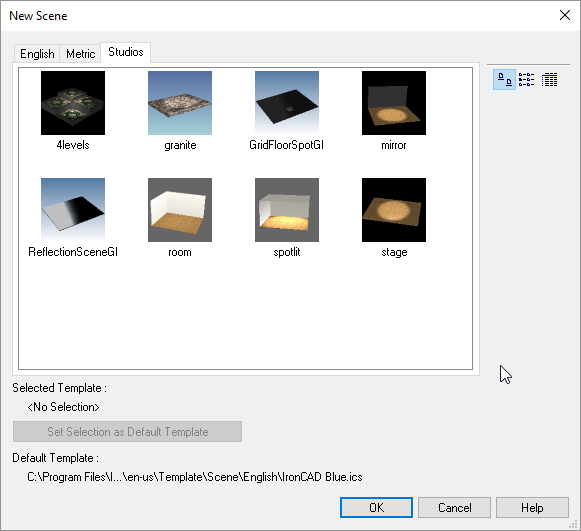
Task: Close the New Scene dialog
Action: coord(565,15)
